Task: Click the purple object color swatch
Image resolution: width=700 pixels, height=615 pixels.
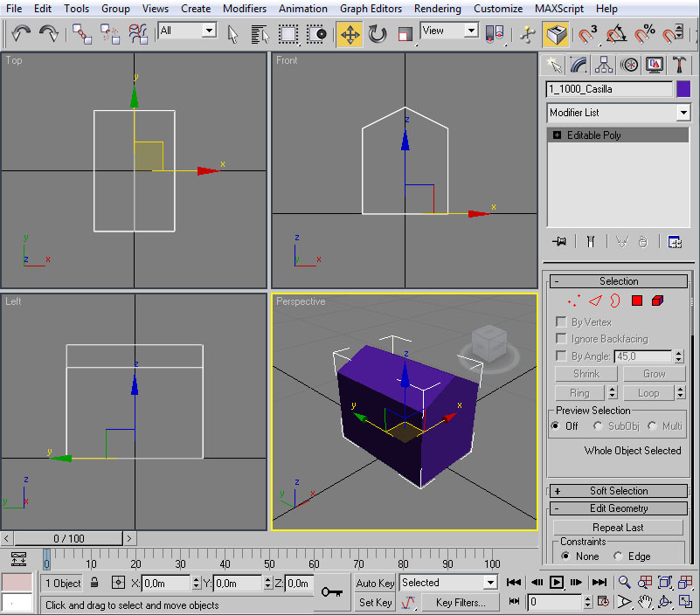Action: click(x=683, y=89)
